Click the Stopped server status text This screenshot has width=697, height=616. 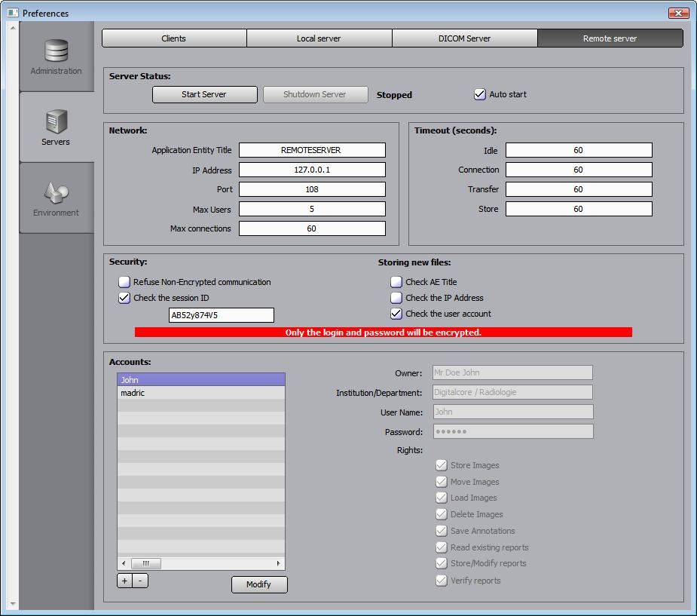394,95
